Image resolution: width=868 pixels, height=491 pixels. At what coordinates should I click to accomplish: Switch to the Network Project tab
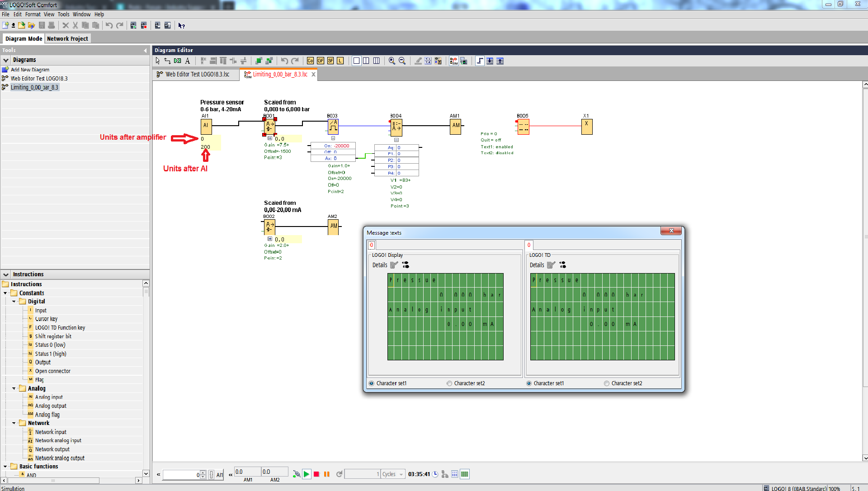[x=67, y=39]
